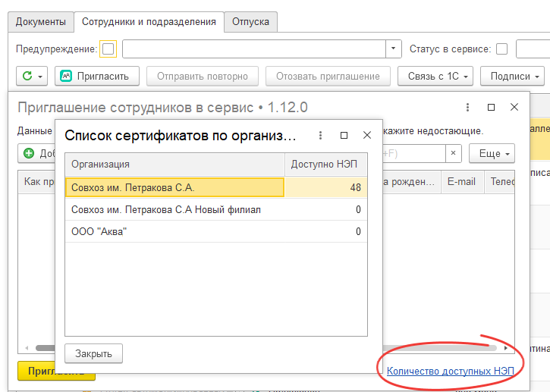Click the green plus add icon
The width and height of the screenshot is (550, 392).
coord(30,153)
